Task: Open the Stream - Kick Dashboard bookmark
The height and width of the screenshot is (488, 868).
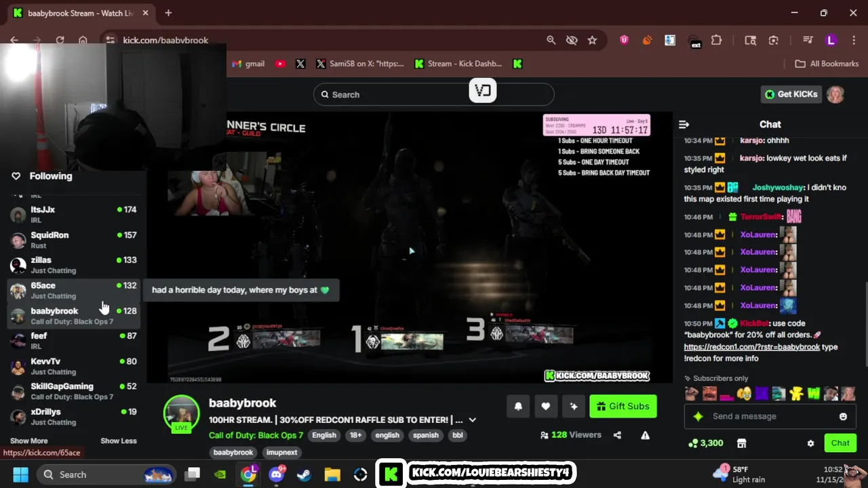Action: click(458, 64)
